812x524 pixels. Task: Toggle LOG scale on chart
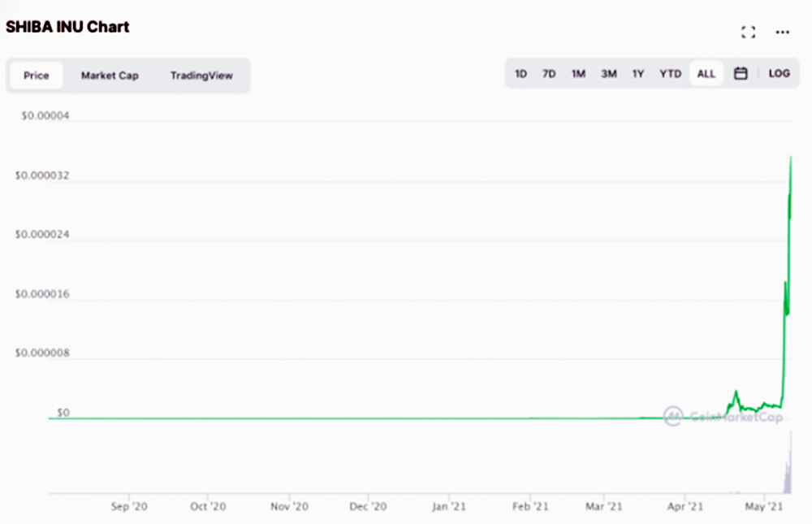(779, 74)
